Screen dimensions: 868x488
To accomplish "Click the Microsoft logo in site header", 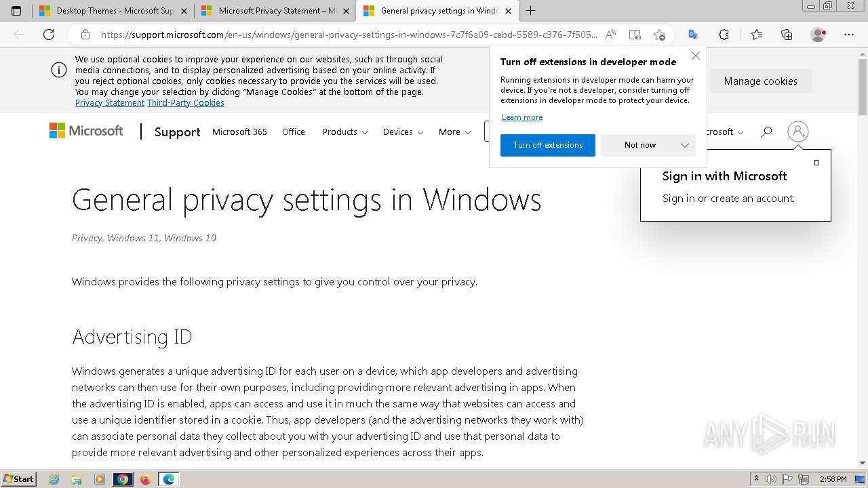I will (86, 131).
